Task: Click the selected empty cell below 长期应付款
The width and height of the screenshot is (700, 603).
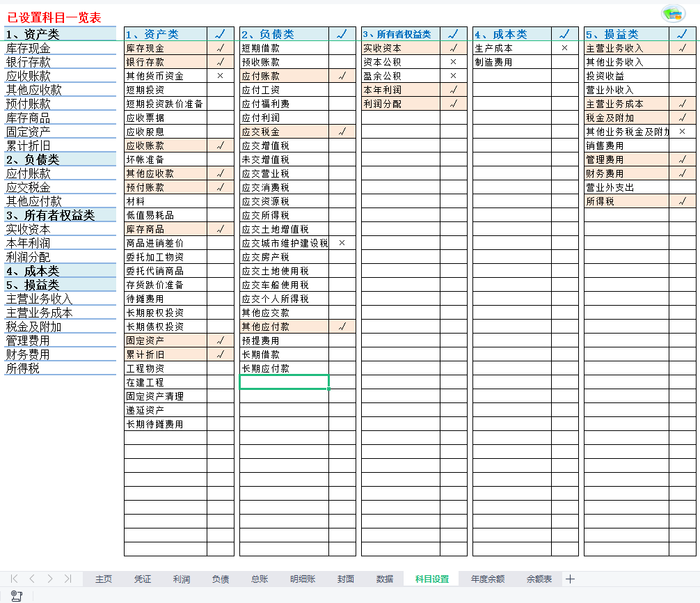Action: click(x=285, y=382)
